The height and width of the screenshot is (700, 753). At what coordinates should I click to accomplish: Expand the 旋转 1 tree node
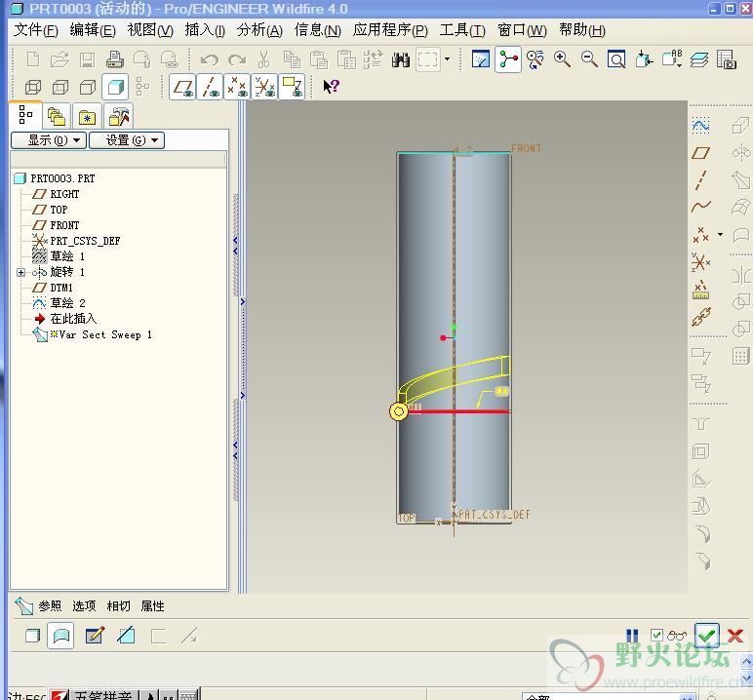20,272
